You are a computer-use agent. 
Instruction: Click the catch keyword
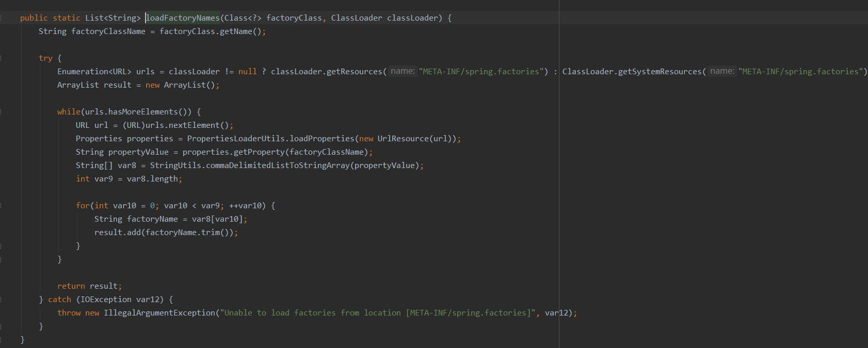pos(59,300)
